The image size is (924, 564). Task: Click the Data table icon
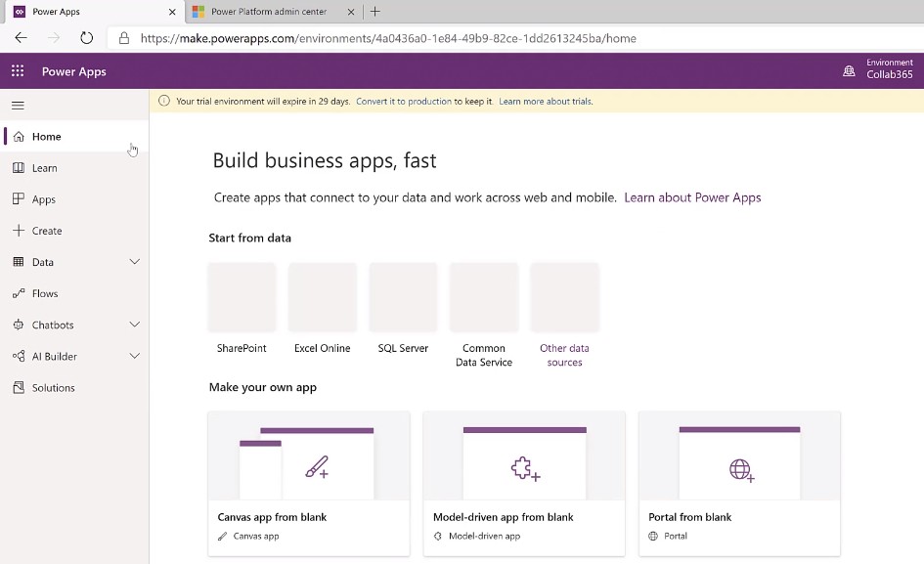[19, 262]
